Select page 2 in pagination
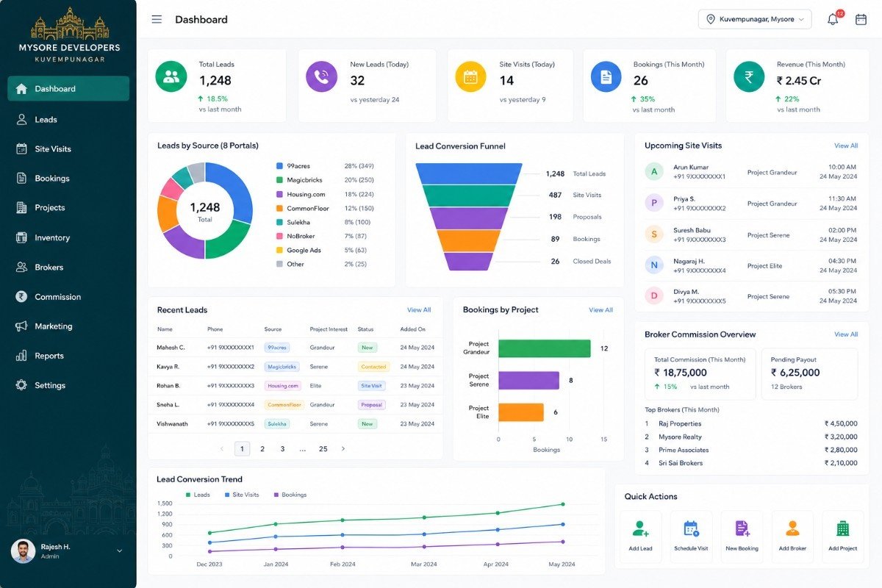The height and width of the screenshot is (588, 882). [262, 448]
